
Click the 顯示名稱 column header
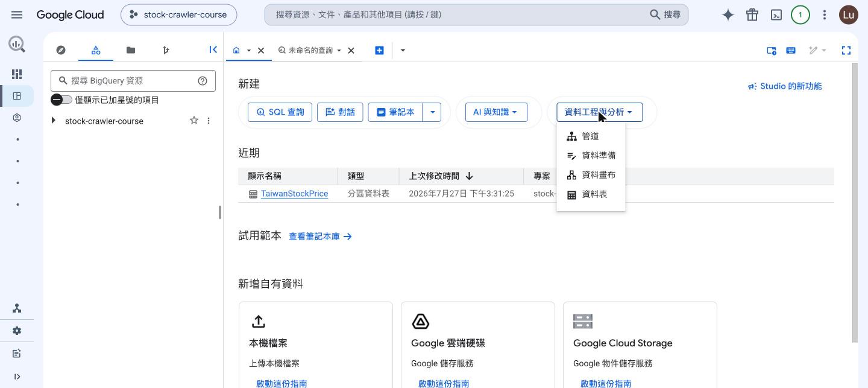tap(265, 176)
